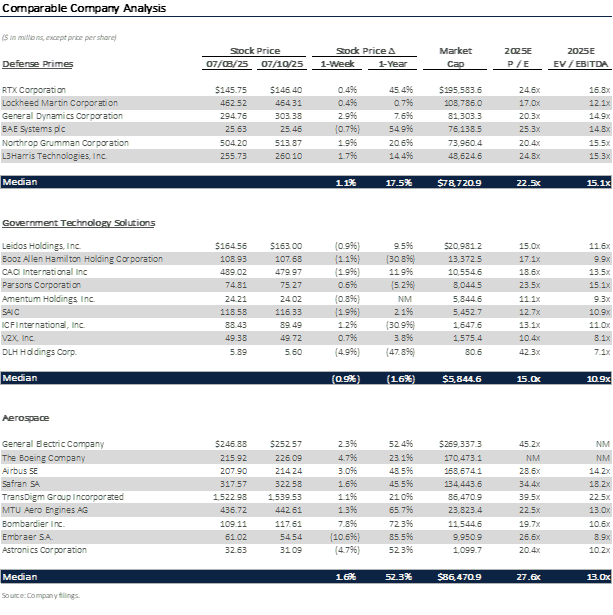Click "Leidos Holdings, Inc." row label
Image resolution: width=613 pixels, height=615 pixels.
[x=41, y=246]
